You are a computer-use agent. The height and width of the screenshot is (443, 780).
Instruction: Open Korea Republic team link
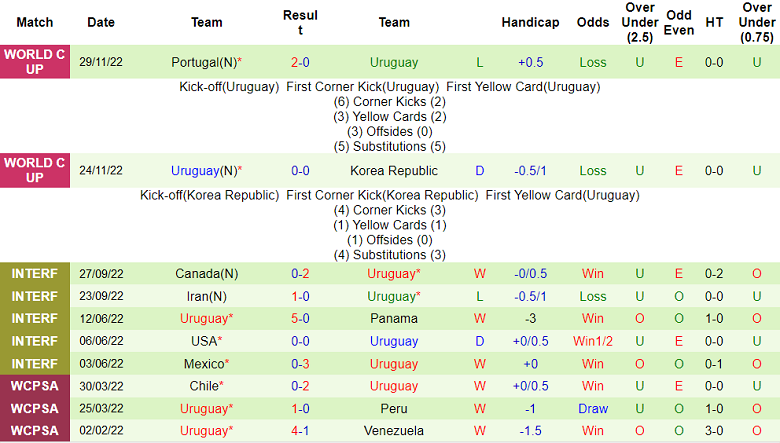[x=394, y=171]
